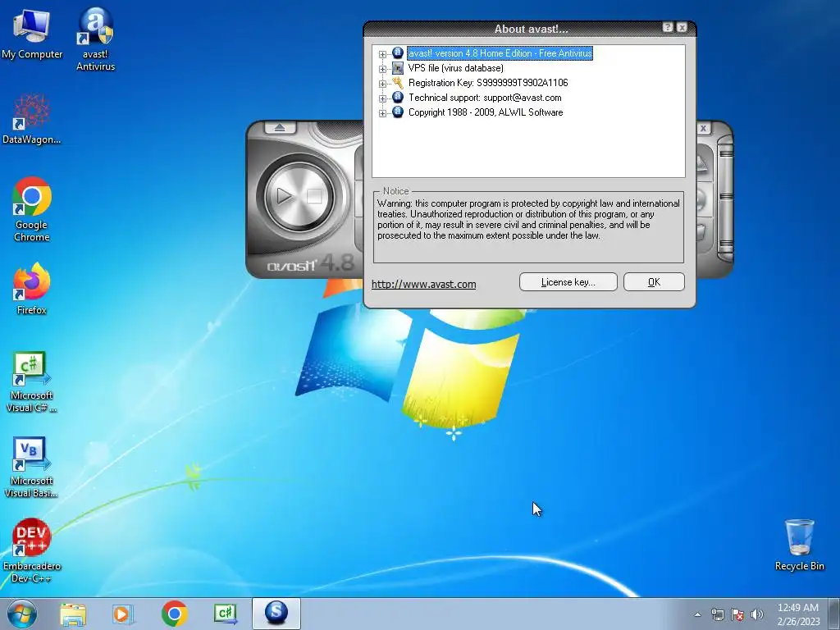Open the Windows Start menu
840x630 pixels.
point(22,614)
